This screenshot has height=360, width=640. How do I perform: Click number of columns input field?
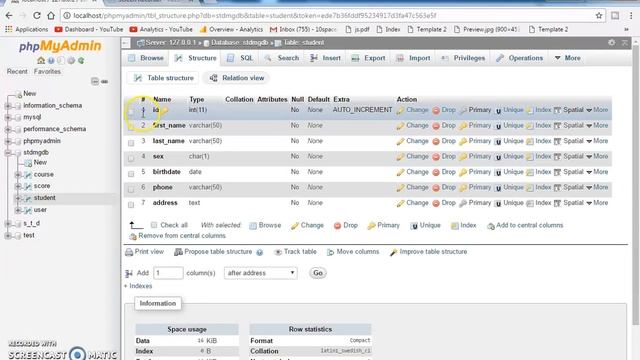[x=168, y=273]
